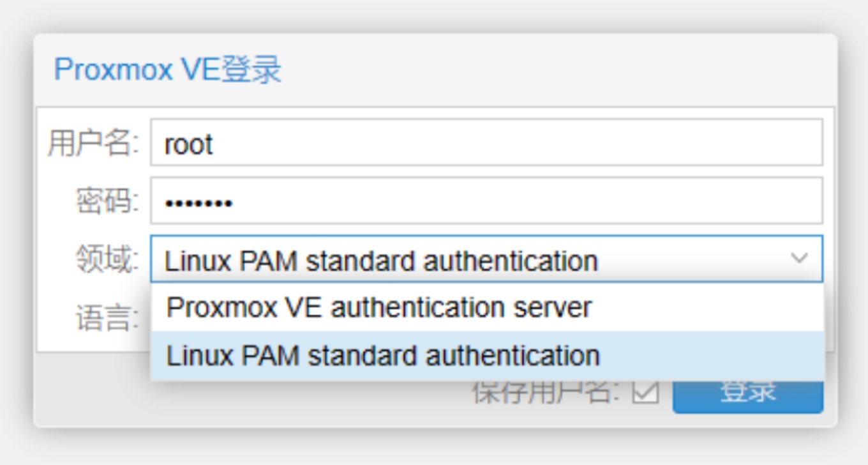Choose highlighted "Linux PAM standard authentication" list item
The image size is (868, 465).
pyautogui.click(x=383, y=356)
